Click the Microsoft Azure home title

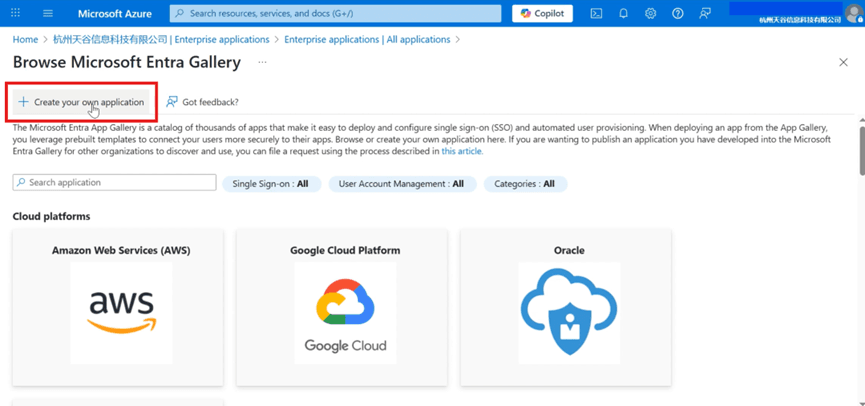click(115, 13)
